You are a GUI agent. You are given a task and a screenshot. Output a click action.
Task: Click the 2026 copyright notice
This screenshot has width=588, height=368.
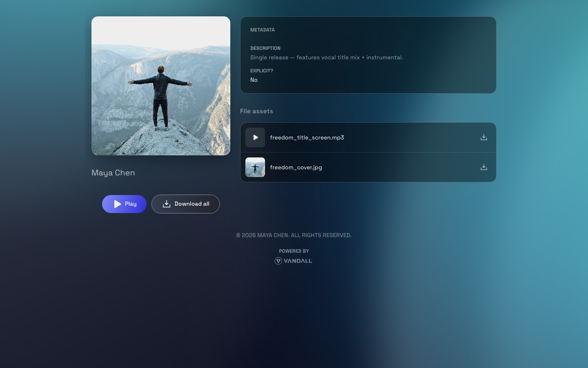click(294, 235)
